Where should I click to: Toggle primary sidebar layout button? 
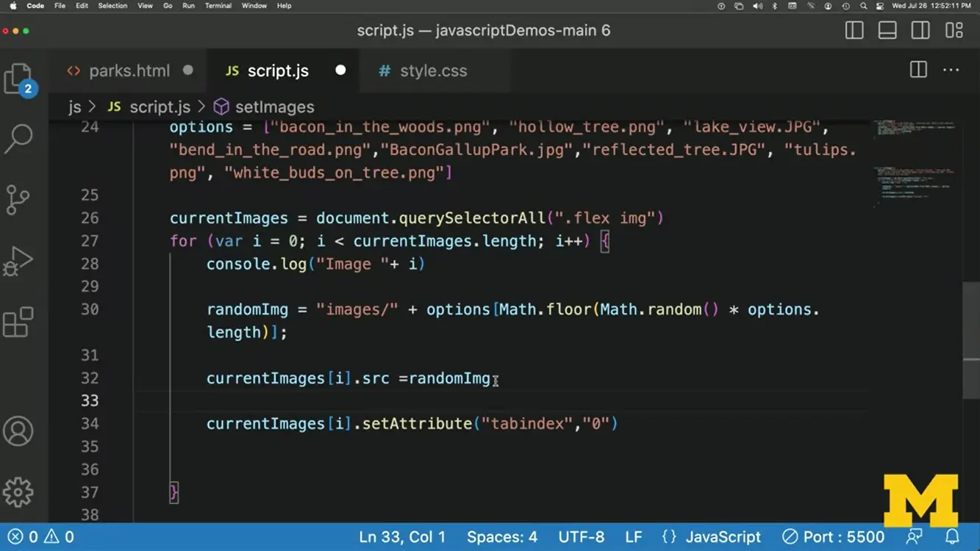click(x=854, y=31)
